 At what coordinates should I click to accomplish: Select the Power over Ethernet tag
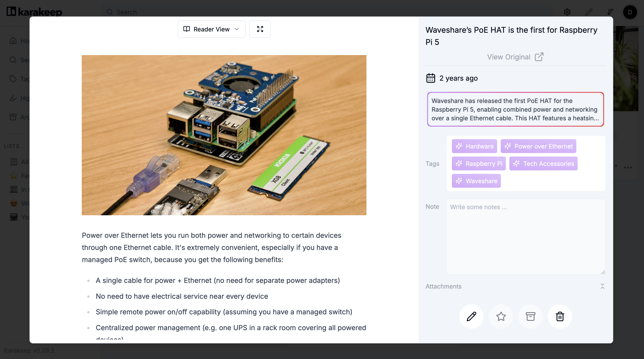tap(538, 146)
